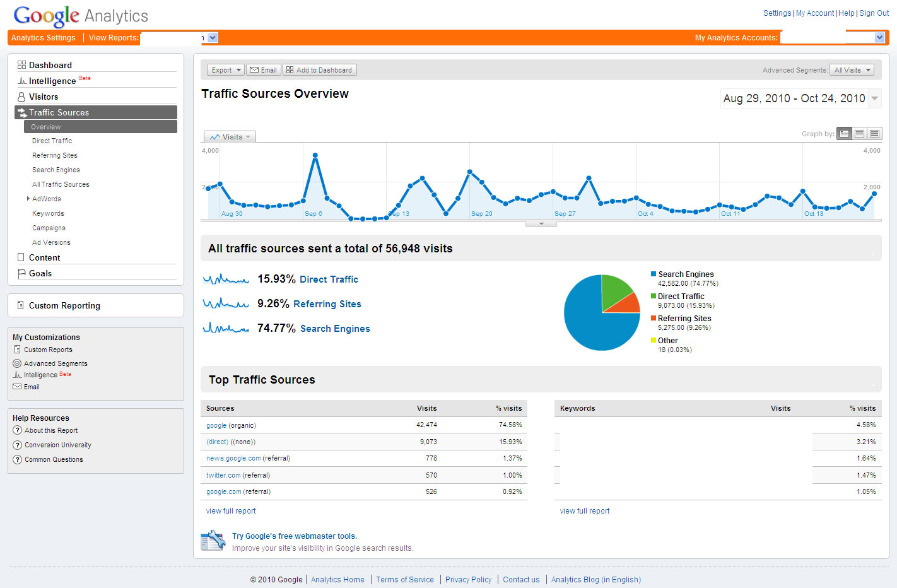Open Referring Sites in sidebar menu
897x588 pixels.
[55, 155]
